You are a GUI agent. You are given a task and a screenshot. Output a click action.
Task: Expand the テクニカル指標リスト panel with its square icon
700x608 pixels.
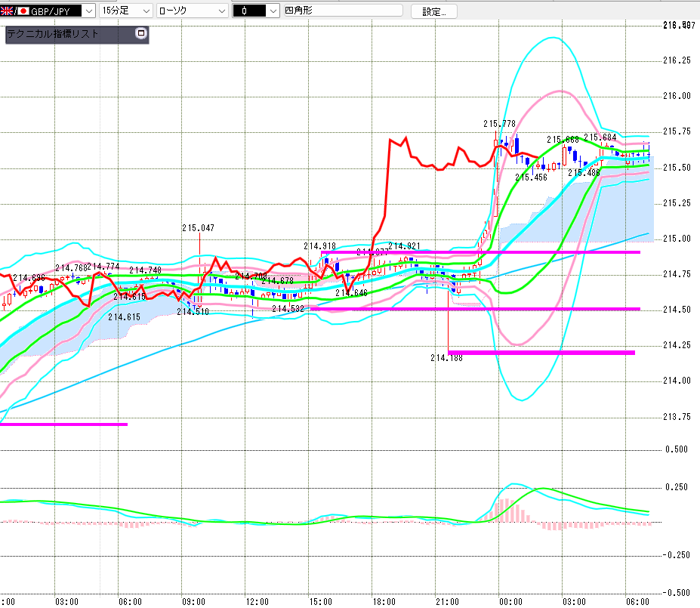(141, 33)
